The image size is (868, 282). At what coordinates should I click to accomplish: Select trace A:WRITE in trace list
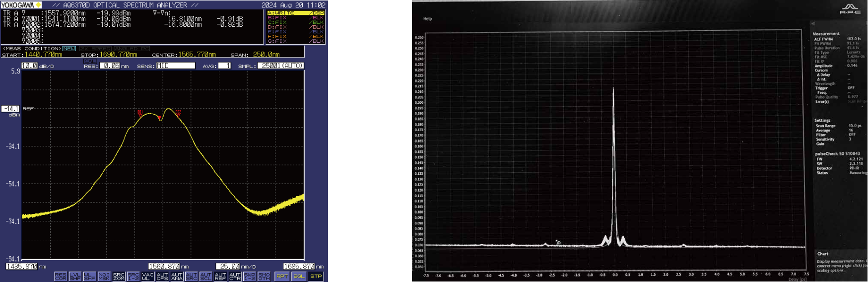click(x=295, y=13)
